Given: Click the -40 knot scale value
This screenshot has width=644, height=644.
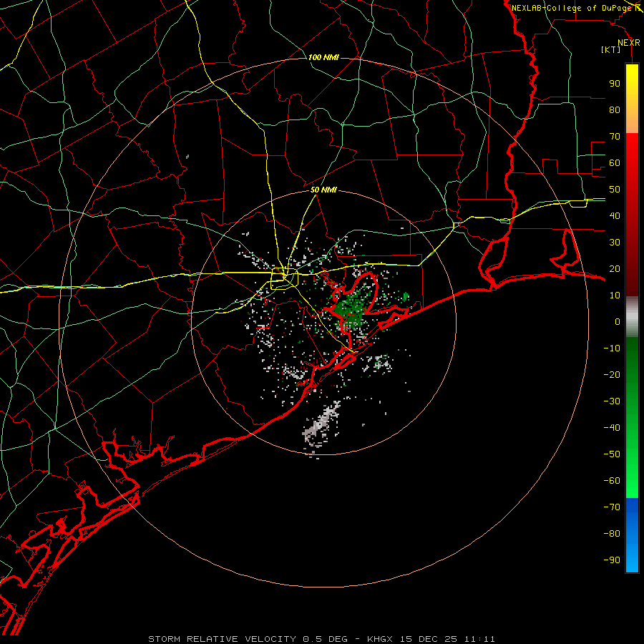Looking at the screenshot, I should pos(612,428).
